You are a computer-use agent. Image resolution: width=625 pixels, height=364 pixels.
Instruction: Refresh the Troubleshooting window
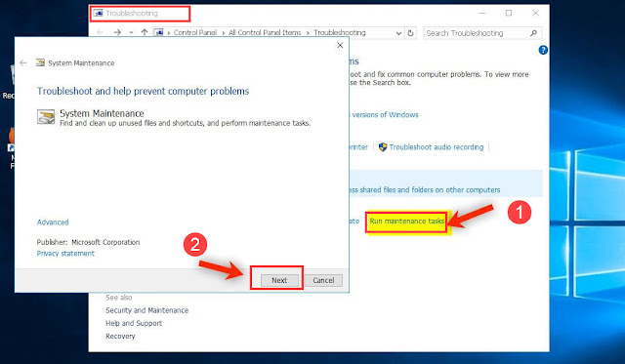click(410, 33)
